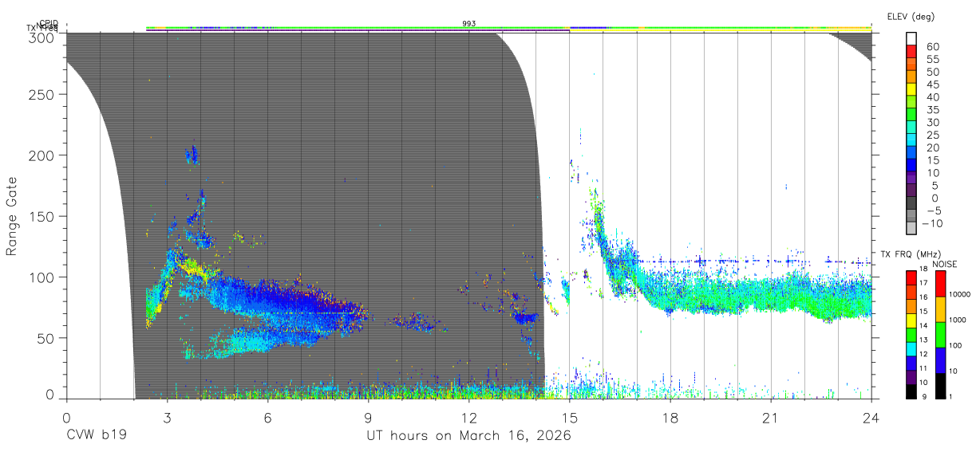Click the '21' hour tick on the time axis
This screenshot has height=452, width=980.
pos(771,417)
